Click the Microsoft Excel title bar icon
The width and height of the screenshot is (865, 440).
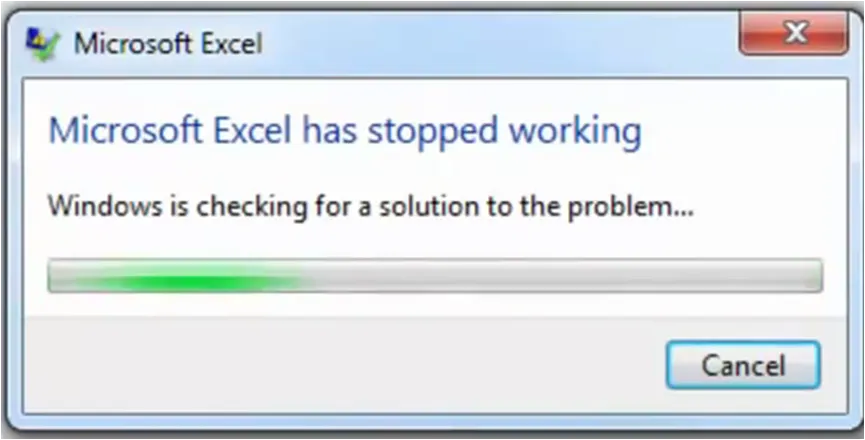point(43,43)
